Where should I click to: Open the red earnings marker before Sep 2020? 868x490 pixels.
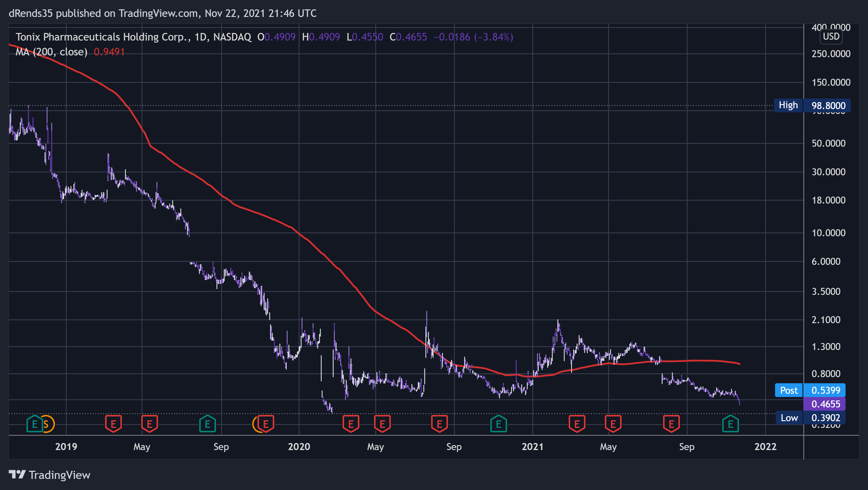[x=439, y=424]
